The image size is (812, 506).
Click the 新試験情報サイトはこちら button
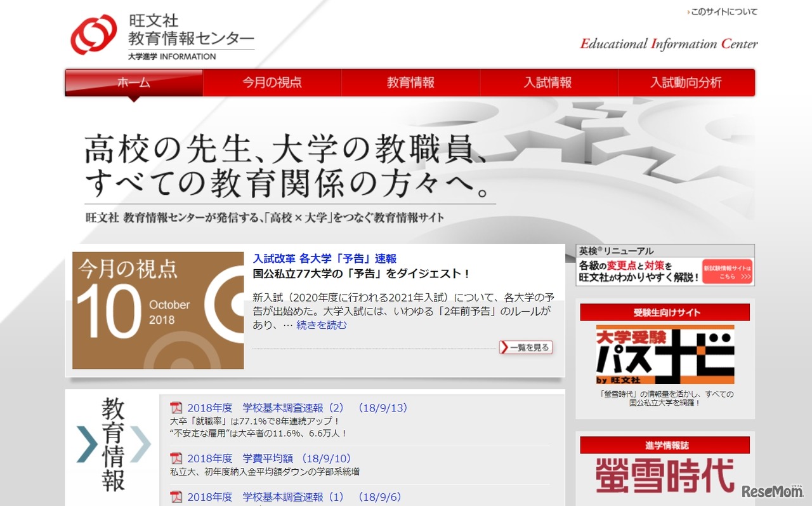(x=727, y=271)
